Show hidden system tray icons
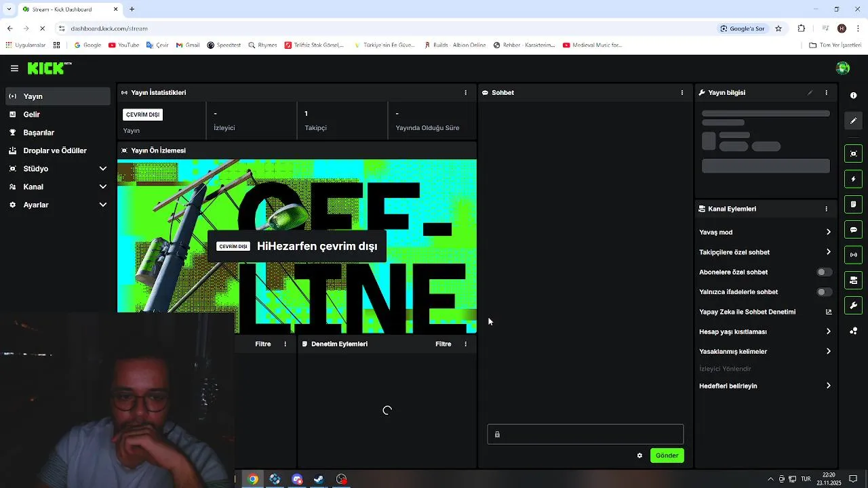 (x=770, y=479)
